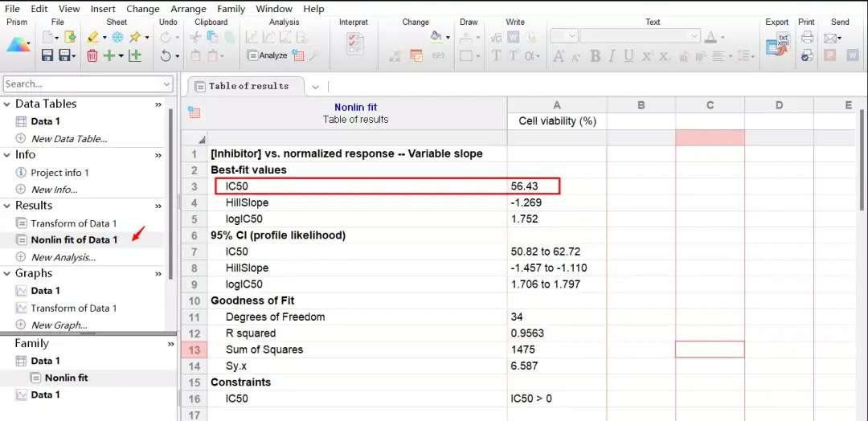868x421 pixels.
Task: Click the Change analysis parameters grid icon
Action: click(x=298, y=55)
